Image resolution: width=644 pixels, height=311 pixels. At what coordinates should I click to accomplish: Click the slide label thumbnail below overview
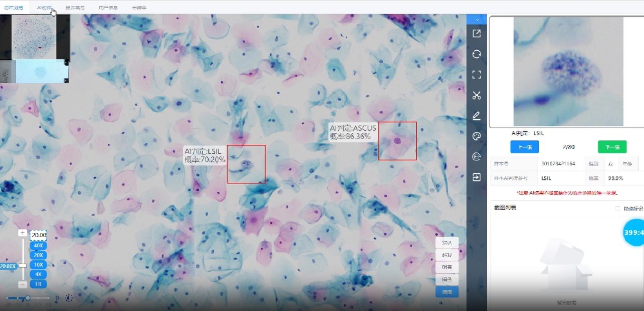click(35, 71)
